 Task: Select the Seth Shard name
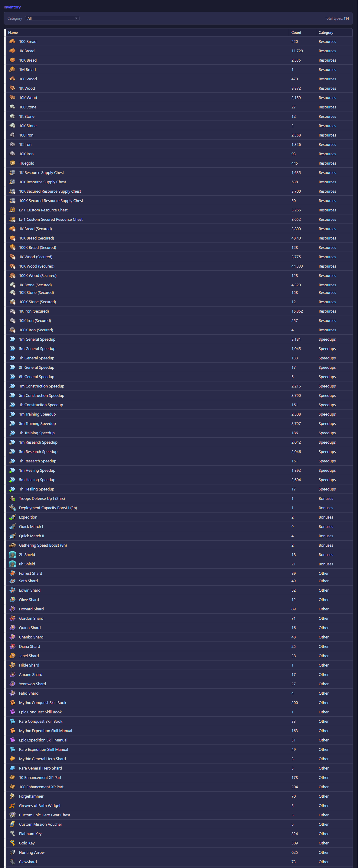[28, 581]
